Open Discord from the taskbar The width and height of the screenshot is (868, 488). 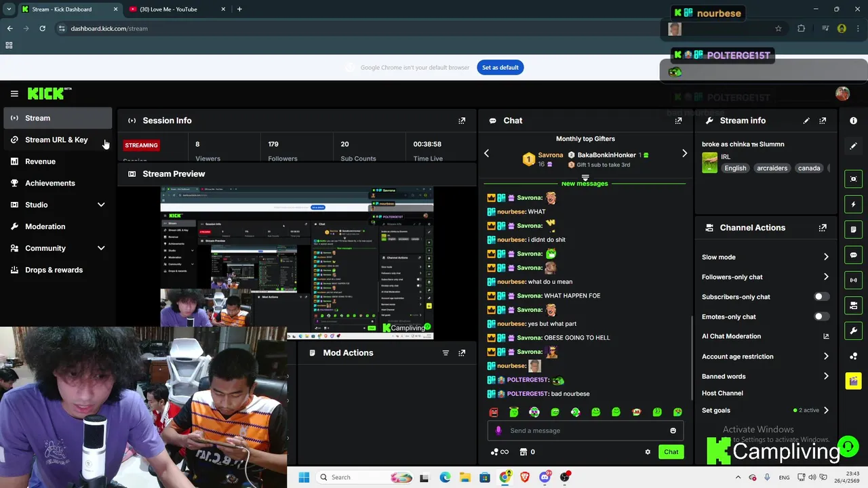tap(545, 477)
